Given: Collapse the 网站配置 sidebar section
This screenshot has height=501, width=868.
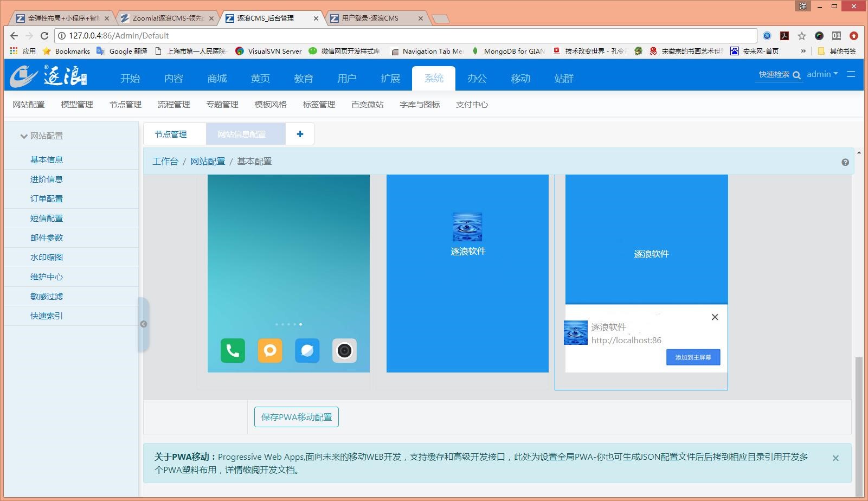Looking at the screenshot, I should click(x=24, y=136).
